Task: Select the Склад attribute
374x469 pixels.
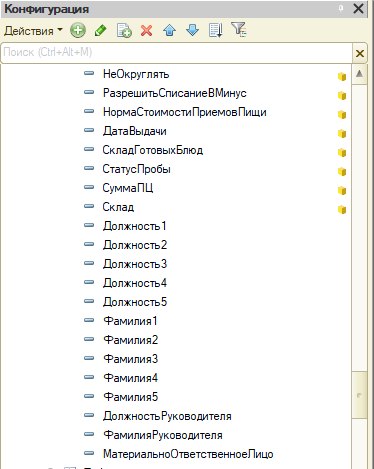Action: point(118,207)
